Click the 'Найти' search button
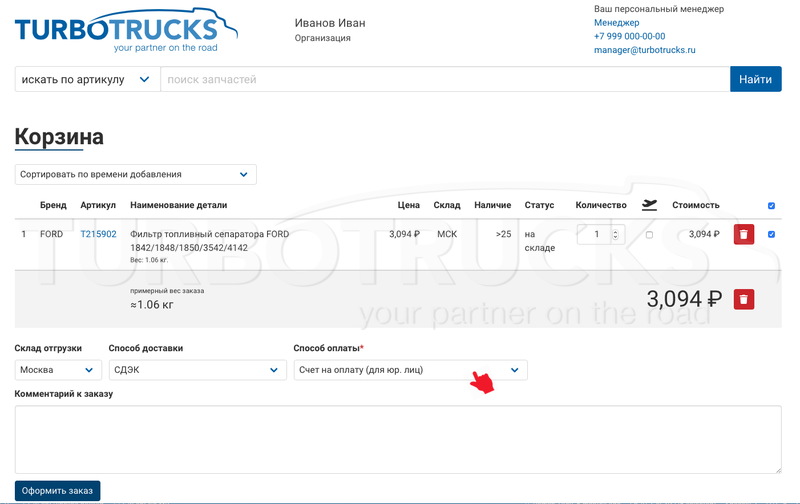800x504 pixels. pos(756,79)
